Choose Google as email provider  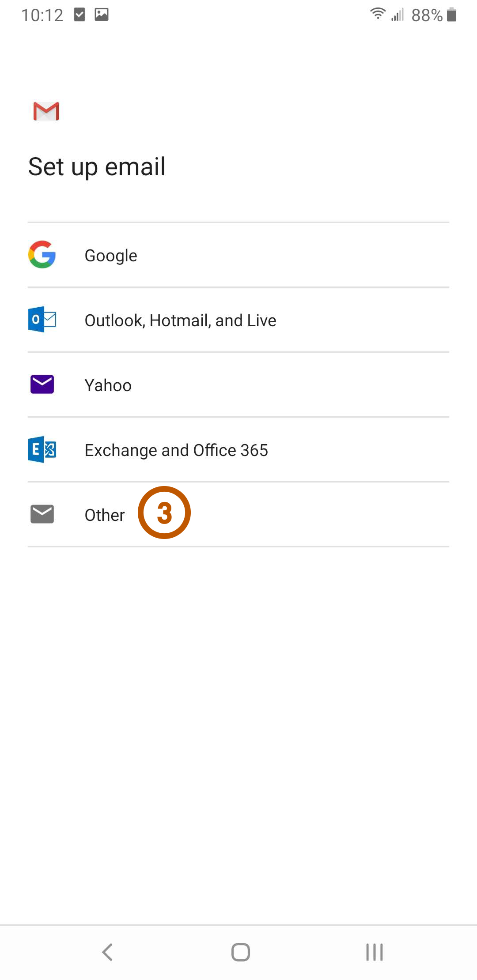(x=111, y=256)
